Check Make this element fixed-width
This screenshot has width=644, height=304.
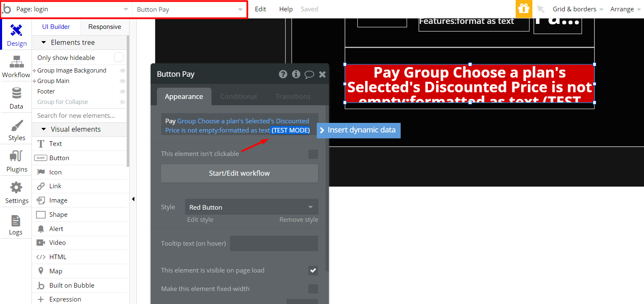point(313,289)
